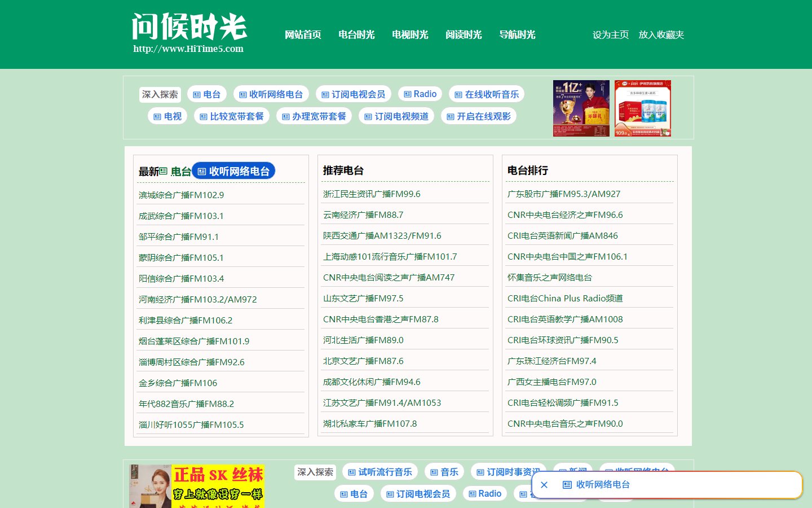The height and width of the screenshot is (508, 812).
Task: Select the 收听网络电台 chip in the top explore bar
Action: (271, 94)
